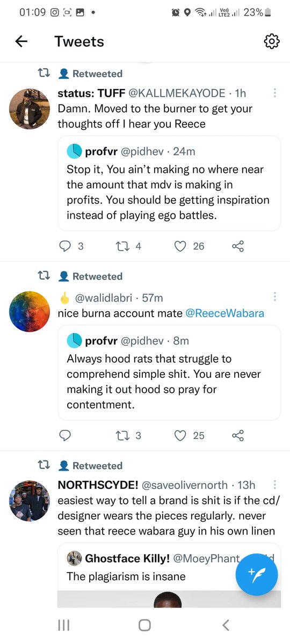Like the KALLMEKAYODE tweet with 26 likes

181,246
